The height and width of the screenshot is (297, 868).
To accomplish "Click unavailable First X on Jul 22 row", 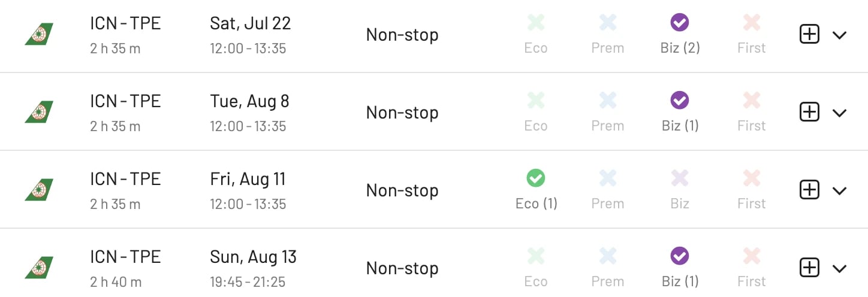I will pyautogui.click(x=751, y=23).
